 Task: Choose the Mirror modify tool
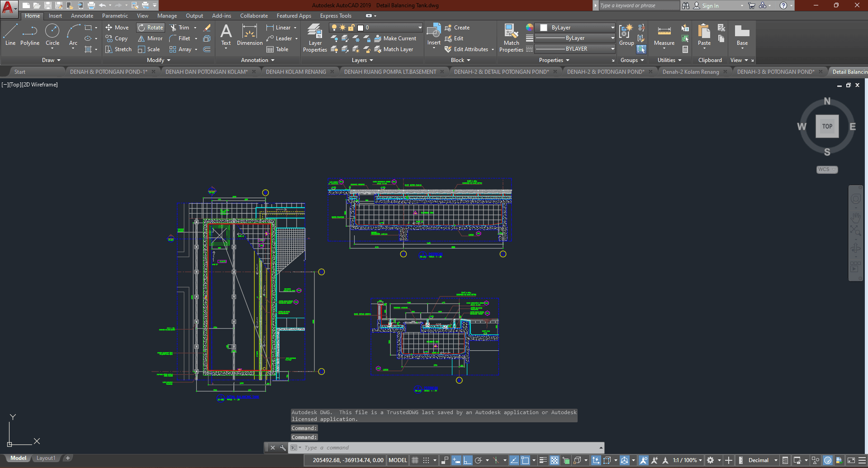[x=150, y=38]
